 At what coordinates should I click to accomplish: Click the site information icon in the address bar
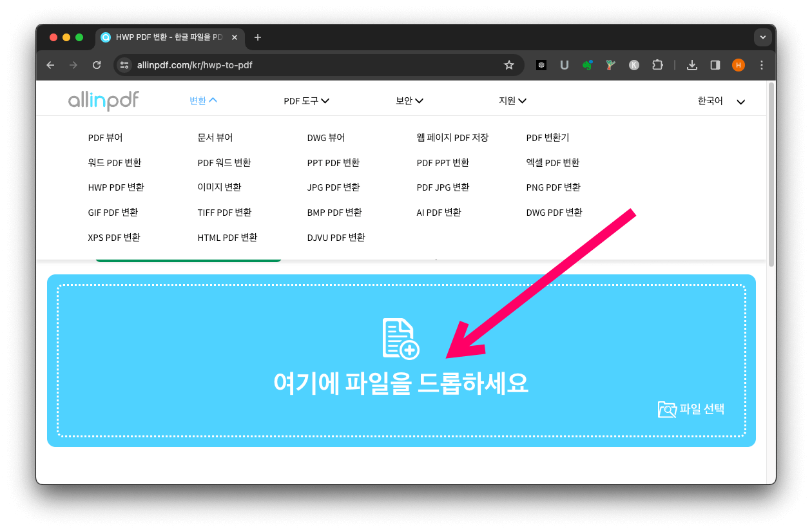125,65
